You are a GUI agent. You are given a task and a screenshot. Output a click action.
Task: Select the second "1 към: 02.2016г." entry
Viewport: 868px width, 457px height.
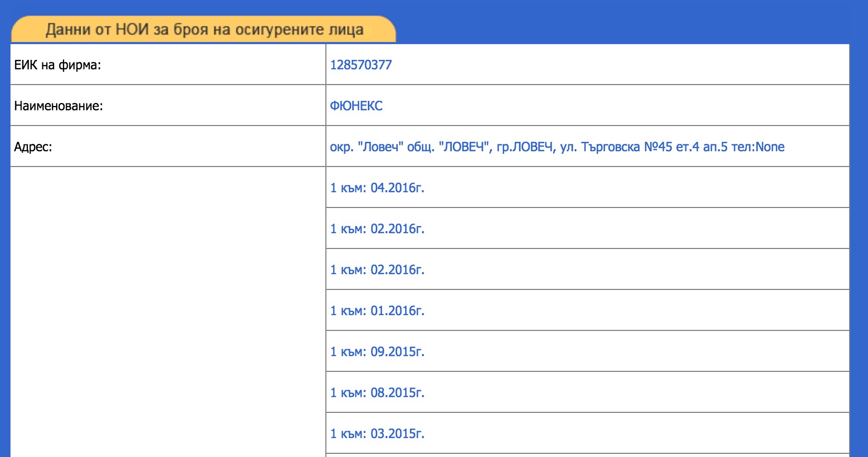[377, 269]
